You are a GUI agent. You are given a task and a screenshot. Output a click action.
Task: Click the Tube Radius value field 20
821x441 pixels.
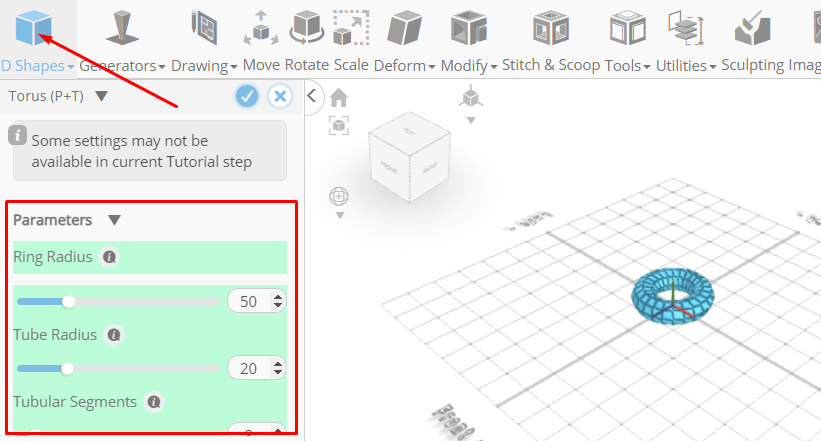click(x=249, y=369)
